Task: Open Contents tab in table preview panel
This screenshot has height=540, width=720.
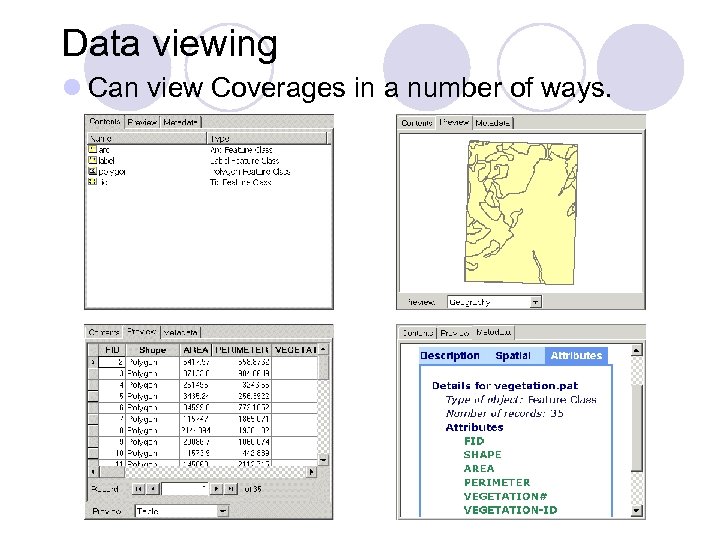Action: 105,332
